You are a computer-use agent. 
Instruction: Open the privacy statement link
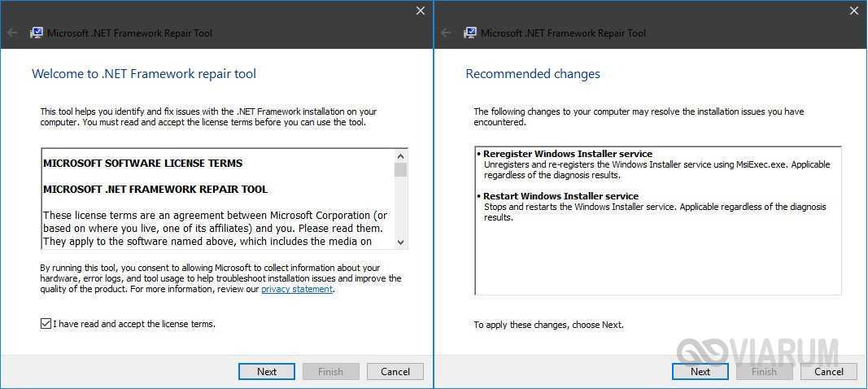point(297,289)
